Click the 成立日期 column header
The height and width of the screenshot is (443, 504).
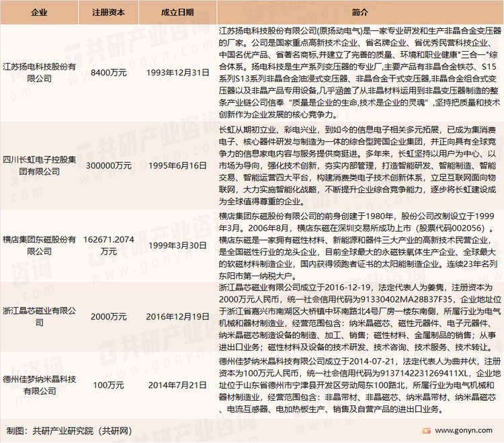click(177, 12)
